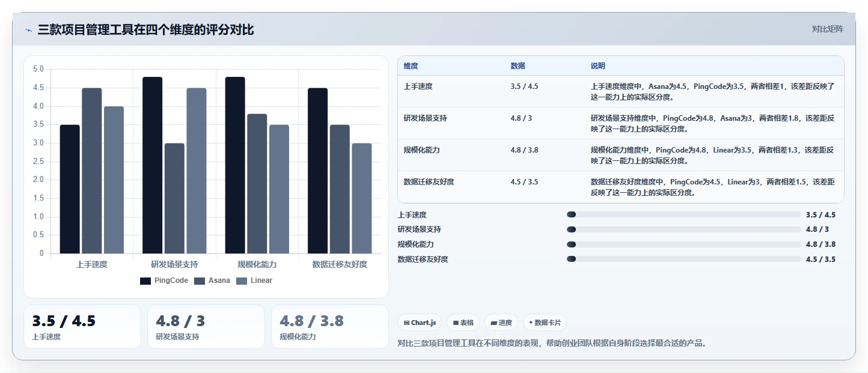
Task: Click the 研发场景支持 stat card showing 4.8 / 3
Action: tap(206, 327)
